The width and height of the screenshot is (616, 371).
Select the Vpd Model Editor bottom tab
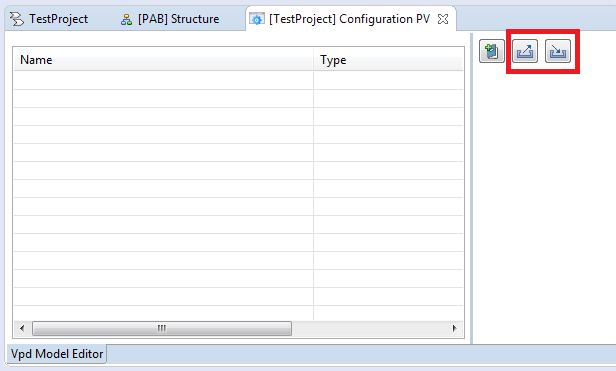57,354
